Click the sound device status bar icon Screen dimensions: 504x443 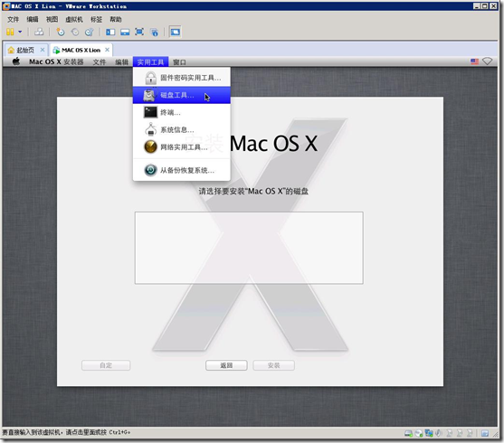click(439, 433)
